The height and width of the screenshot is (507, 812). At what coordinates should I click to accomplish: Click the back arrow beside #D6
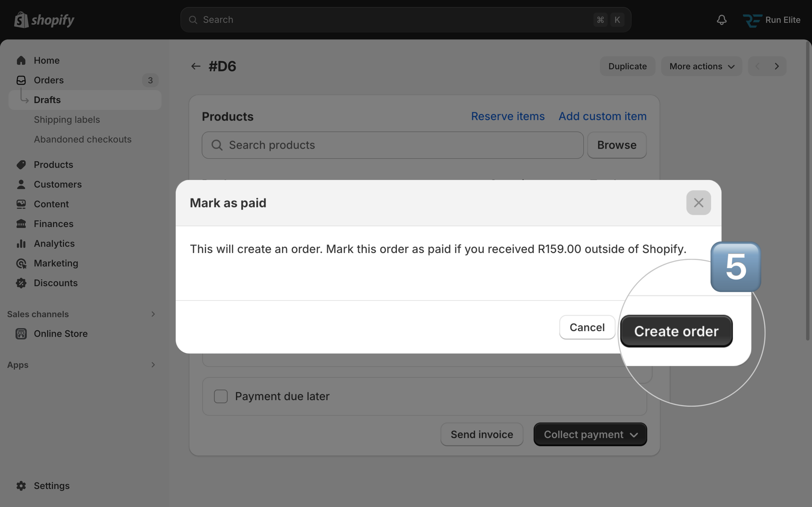pos(196,66)
